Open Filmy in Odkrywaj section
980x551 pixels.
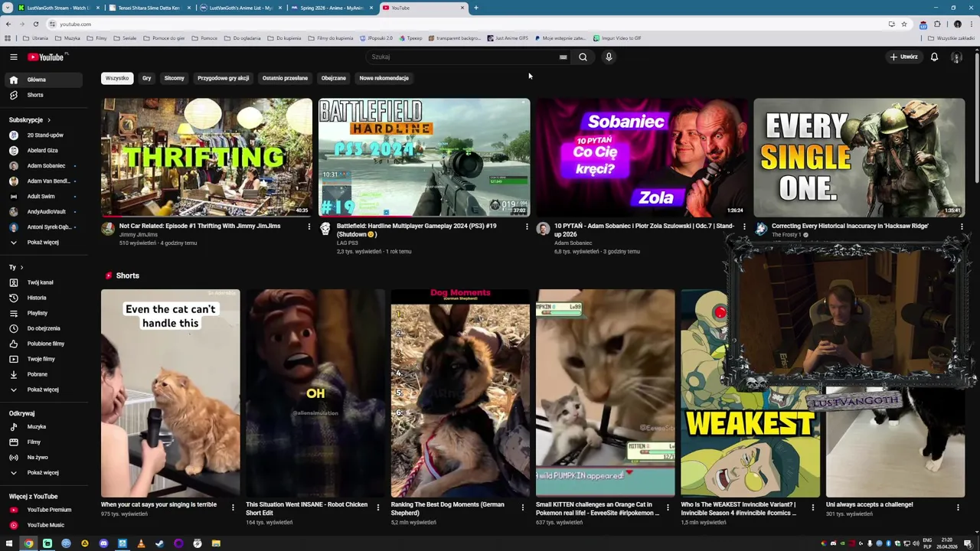pos(44,442)
